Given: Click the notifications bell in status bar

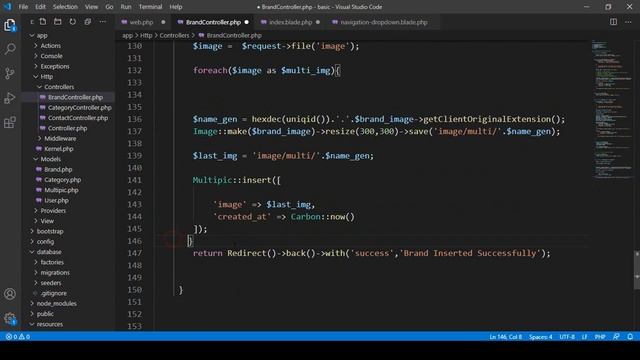Looking at the screenshot, I should [630, 337].
